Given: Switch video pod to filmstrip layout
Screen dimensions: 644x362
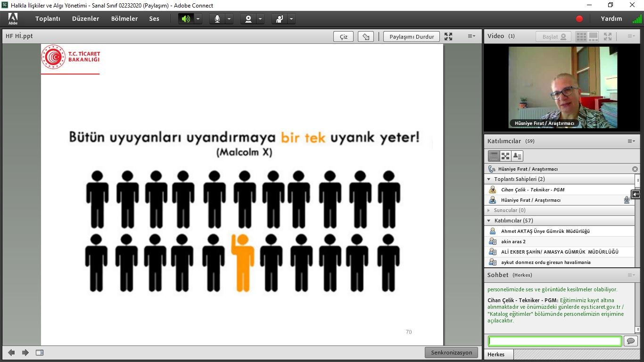Looking at the screenshot, I should 593,36.
